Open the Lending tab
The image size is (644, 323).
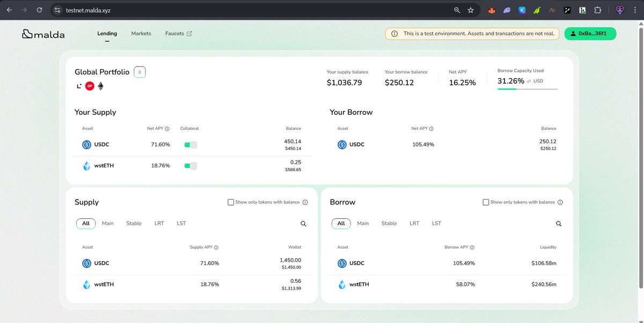(x=107, y=33)
